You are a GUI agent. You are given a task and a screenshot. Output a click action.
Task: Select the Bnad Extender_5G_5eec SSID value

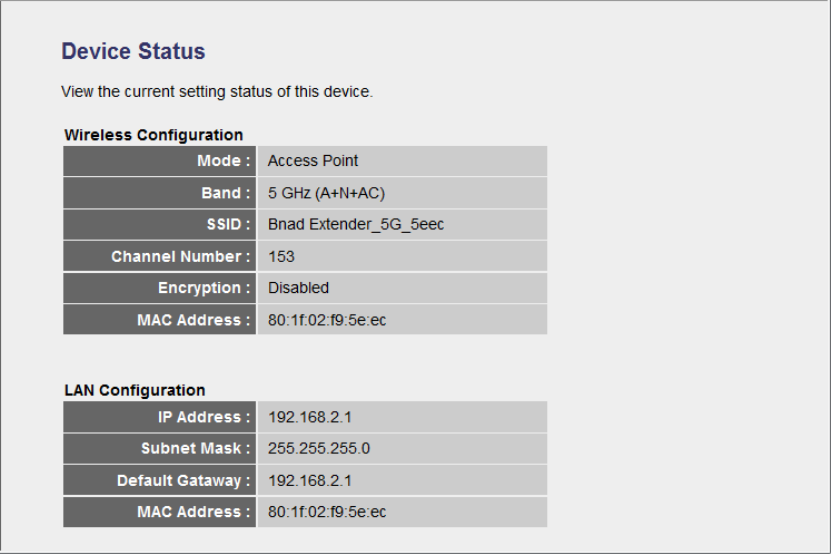(356, 225)
